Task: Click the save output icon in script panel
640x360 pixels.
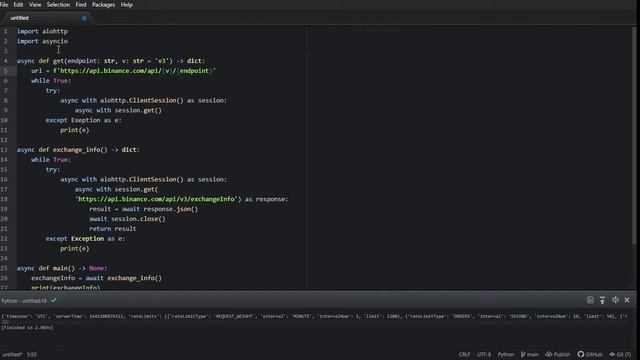Action: pyautogui.click(x=590, y=300)
